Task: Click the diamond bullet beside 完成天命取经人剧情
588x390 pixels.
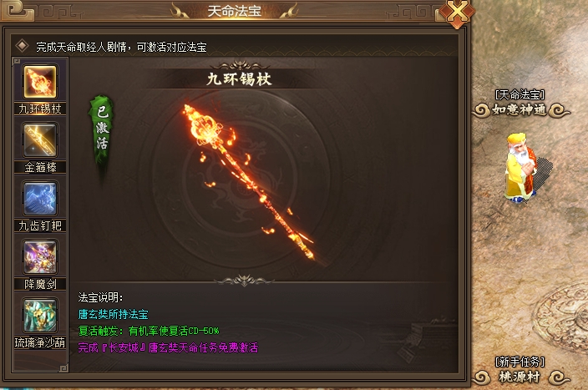Action: pyautogui.click(x=22, y=46)
